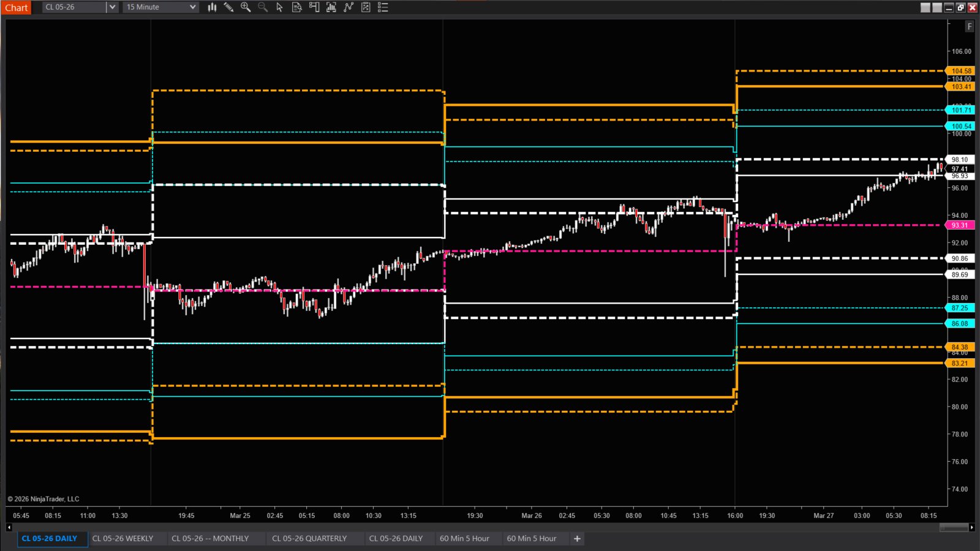
Task: Open the drawing tools pencil menu
Action: pos(228,7)
